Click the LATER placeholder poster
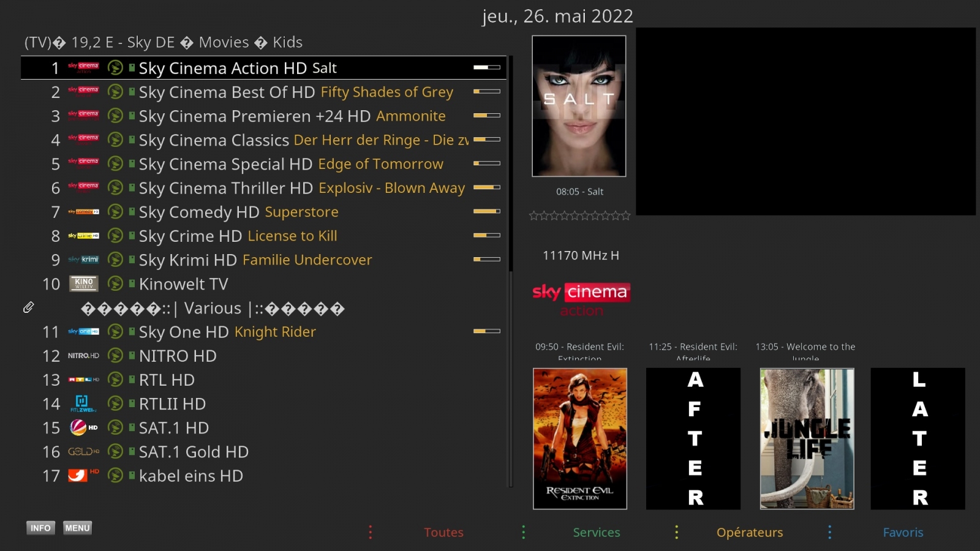The image size is (980, 551). [918, 438]
